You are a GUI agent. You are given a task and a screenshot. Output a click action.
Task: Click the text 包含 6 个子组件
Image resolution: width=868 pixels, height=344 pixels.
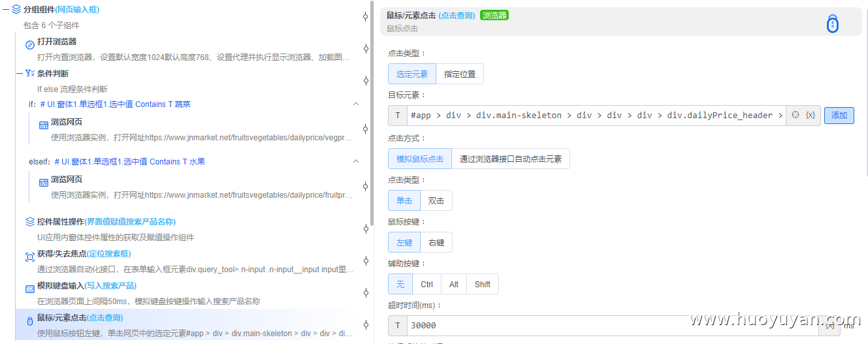[52, 25]
